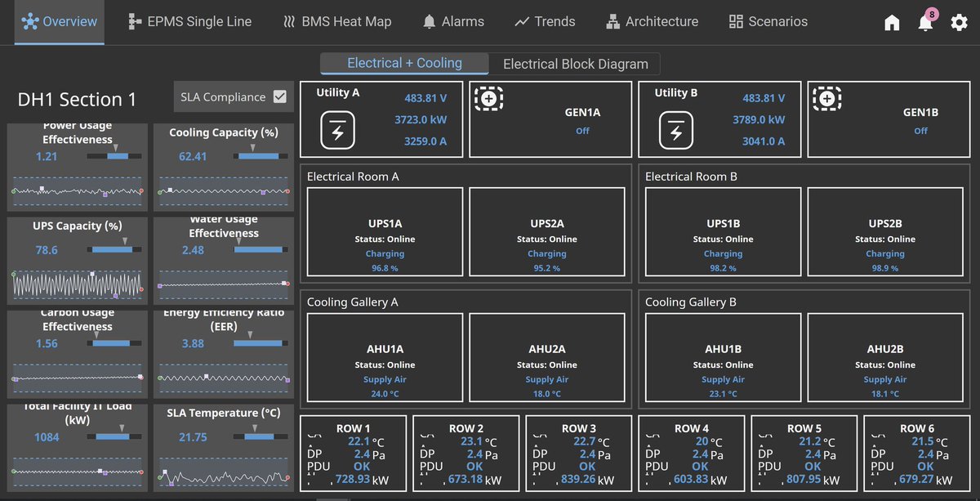Viewport: 980px width, 501px height.
Task: Open the UPS2B status card
Action: [885, 232]
